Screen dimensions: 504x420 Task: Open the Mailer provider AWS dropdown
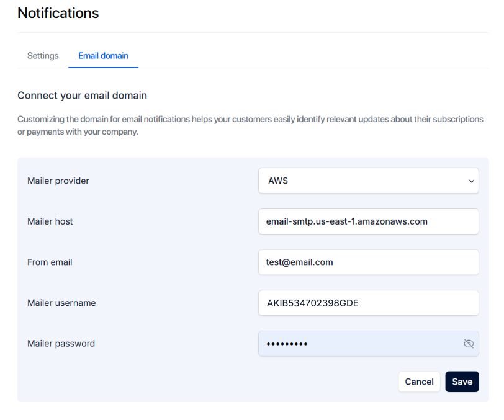(x=368, y=181)
